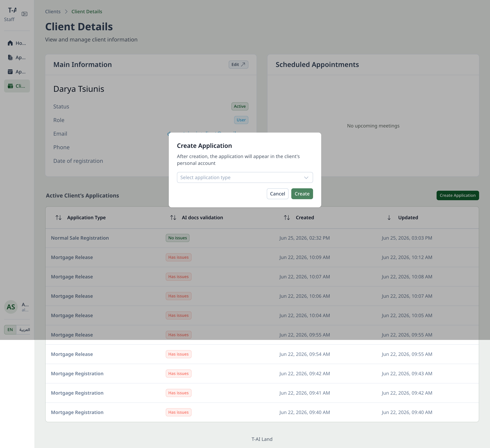Image resolution: width=490 pixels, height=448 pixels.
Task: Go to the Clients breadcrumb link
Action: [53, 12]
